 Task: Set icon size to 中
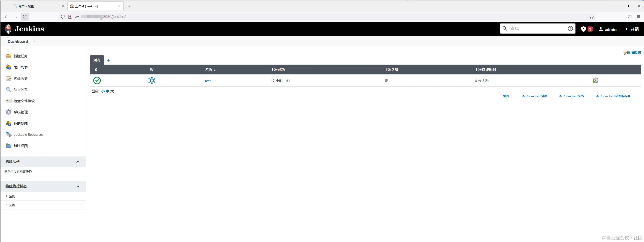click(108, 91)
